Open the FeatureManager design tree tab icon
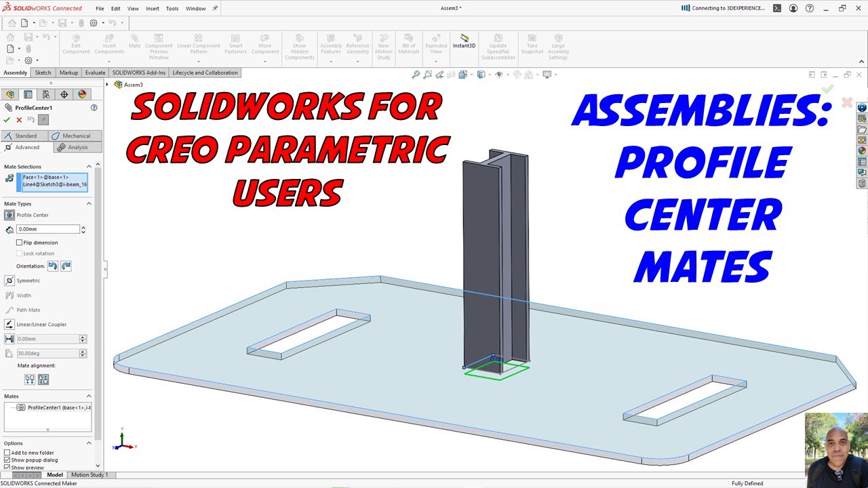868x488 pixels. [x=10, y=94]
